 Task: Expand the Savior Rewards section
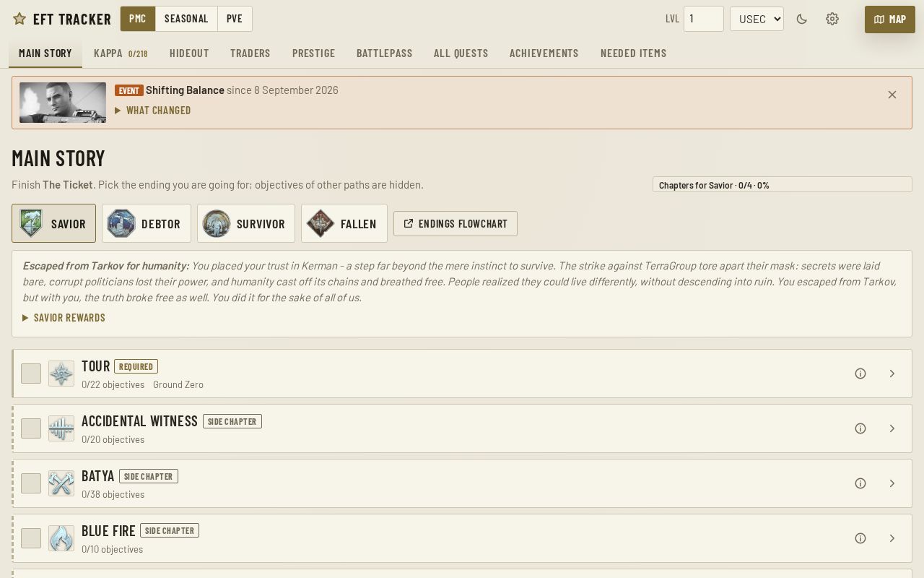(64, 318)
